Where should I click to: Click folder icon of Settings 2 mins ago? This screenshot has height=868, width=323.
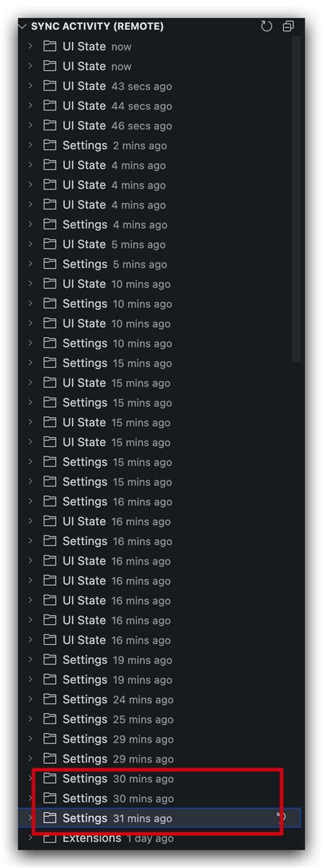(50, 145)
